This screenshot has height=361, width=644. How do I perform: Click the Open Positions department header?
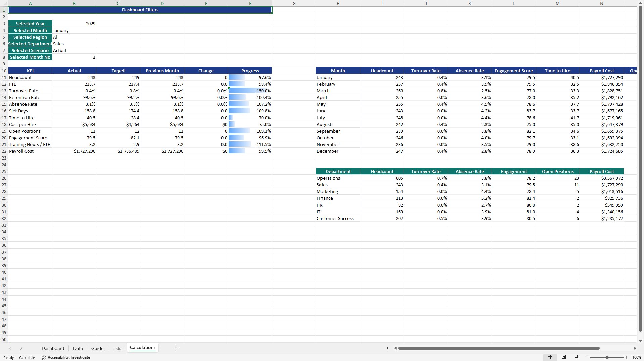point(557,171)
